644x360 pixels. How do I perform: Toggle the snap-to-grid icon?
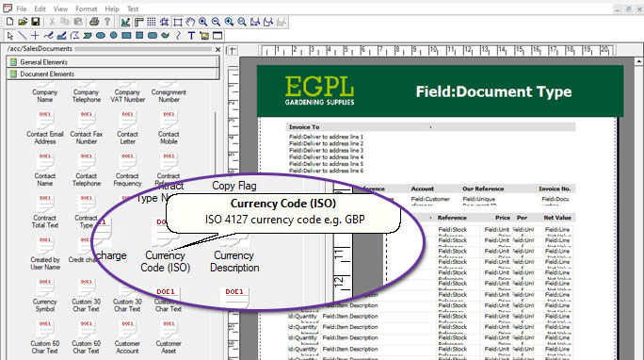click(x=165, y=22)
